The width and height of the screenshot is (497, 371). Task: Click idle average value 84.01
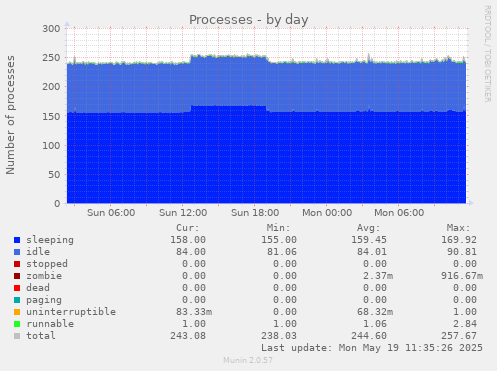[372, 252]
